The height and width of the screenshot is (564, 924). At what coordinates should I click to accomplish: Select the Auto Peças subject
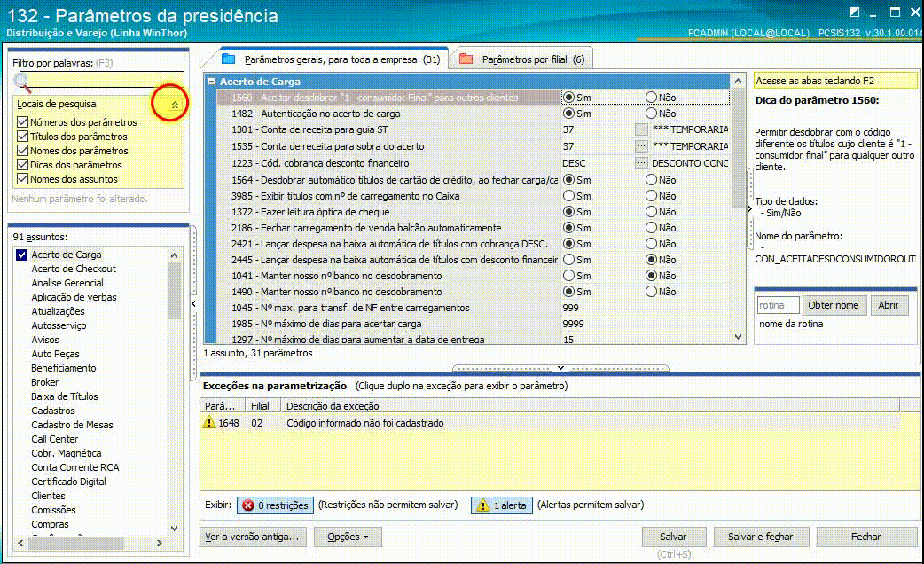pos(55,354)
